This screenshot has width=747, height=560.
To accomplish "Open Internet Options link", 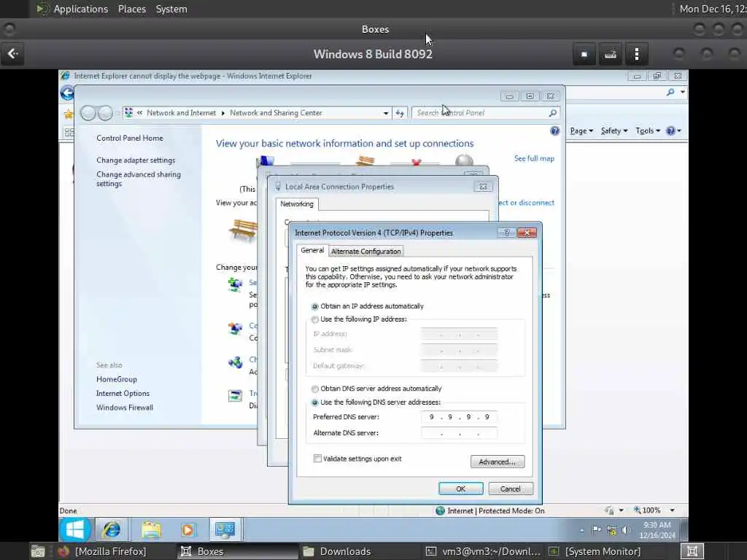I will pyautogui.click(x=123, y=393).
